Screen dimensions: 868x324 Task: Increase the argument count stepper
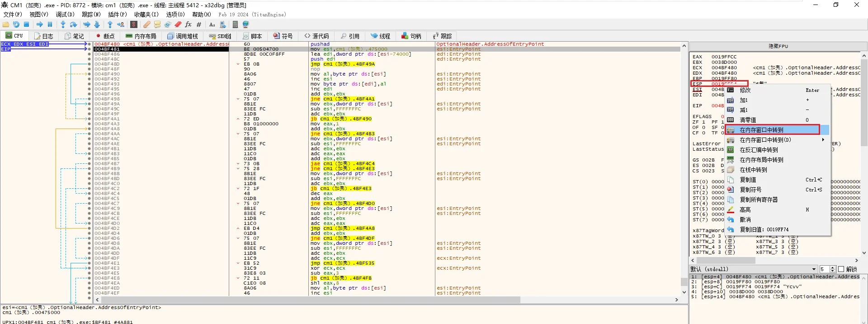click(833, 268)
